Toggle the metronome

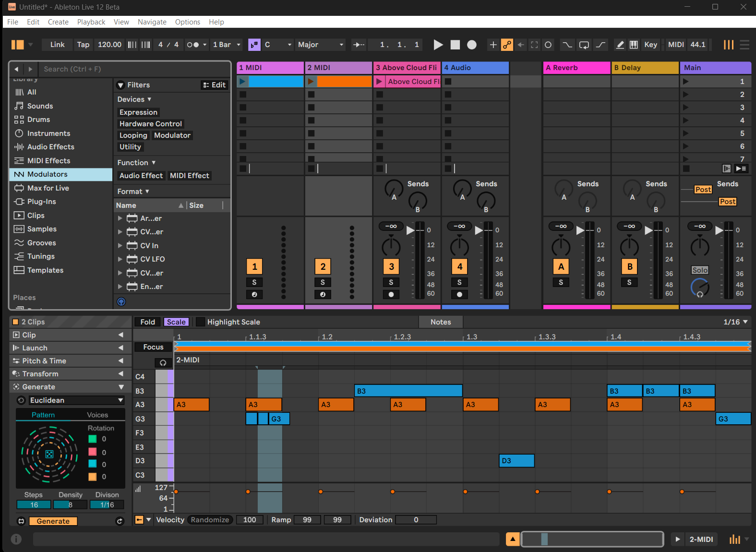196,45
